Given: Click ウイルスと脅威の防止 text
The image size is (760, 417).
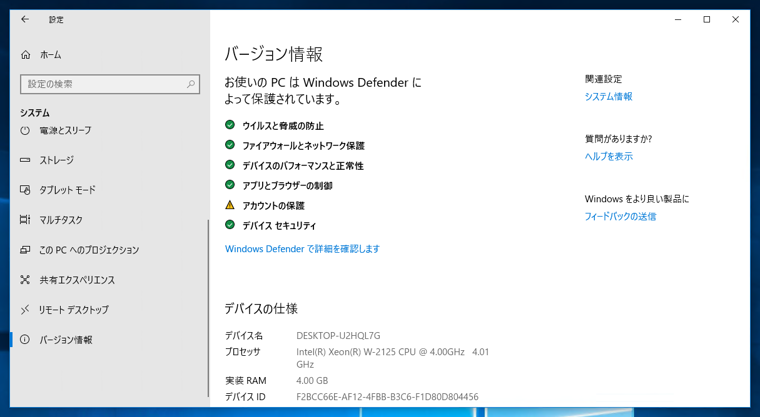Looking at the screenshot, I should (283, 126).
